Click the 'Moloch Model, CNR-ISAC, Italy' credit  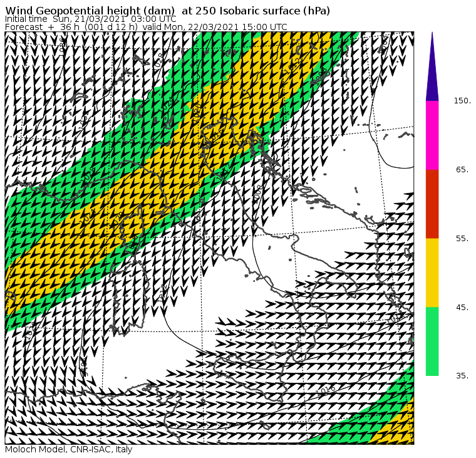point(69,449)
